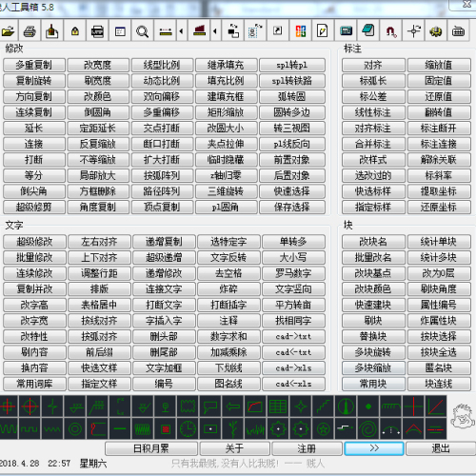Select the magnifying glass search icon
This screenshot has height=476, width=476.
pyautogui.click(x=142, y=31)
